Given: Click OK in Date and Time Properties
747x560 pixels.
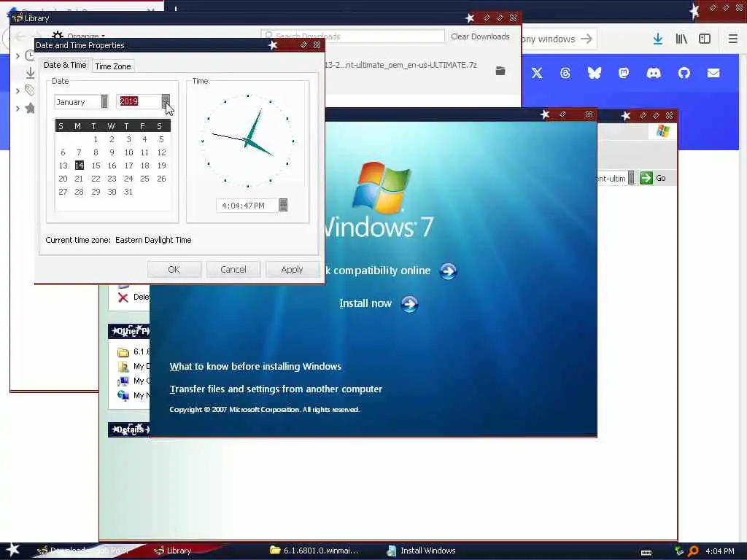Looking at the screenshot, I should pos(174,270).
